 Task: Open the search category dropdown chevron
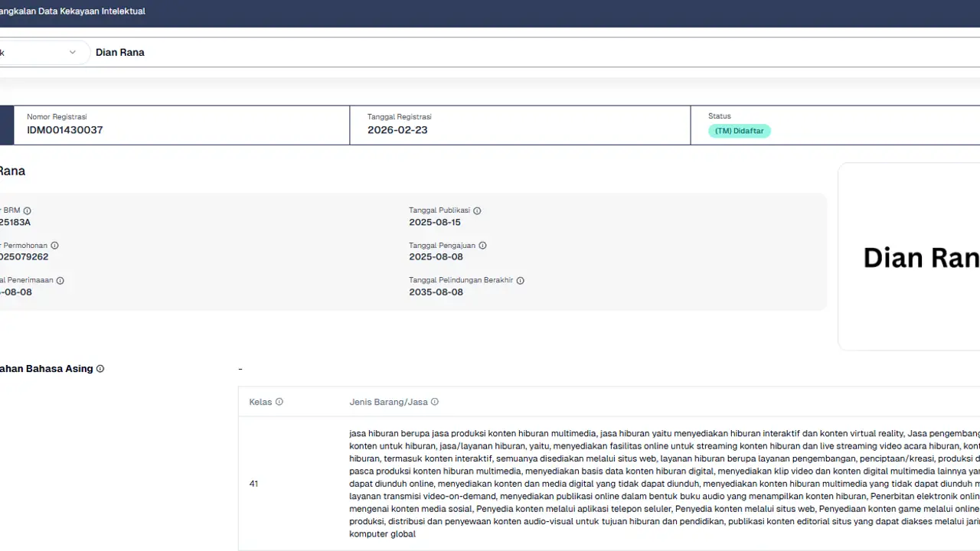point(73,53)
